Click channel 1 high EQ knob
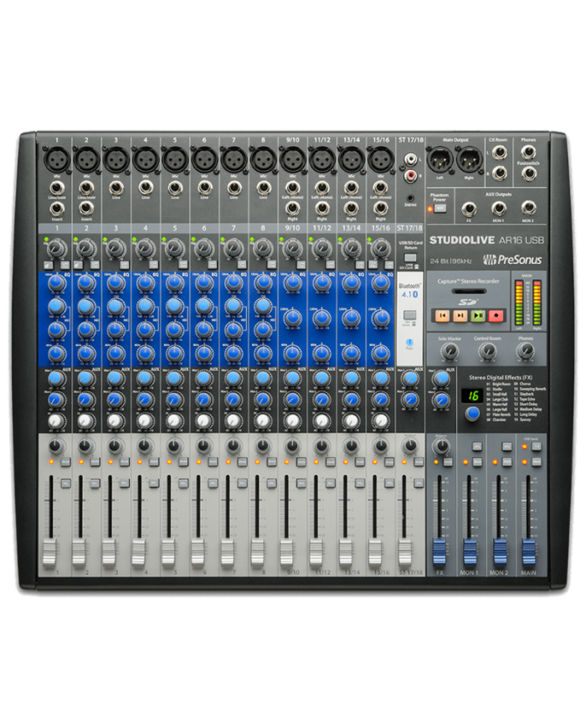Screen dimensions: 586x728 [x=56, y=283]
